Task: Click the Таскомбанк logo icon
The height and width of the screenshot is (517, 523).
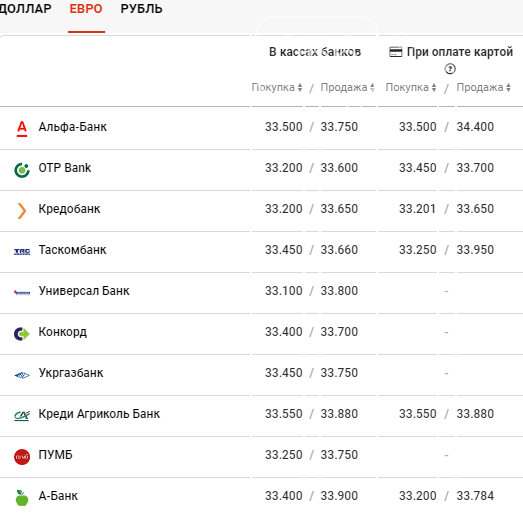Action: point(22,251)
